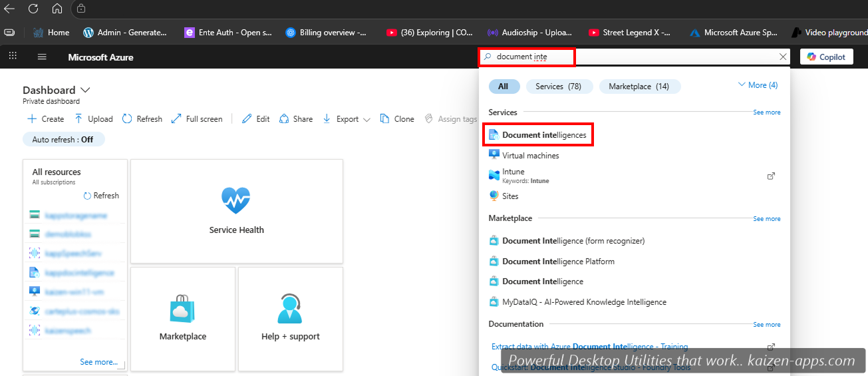
Task: Share the dashboard
Action: 296,119
